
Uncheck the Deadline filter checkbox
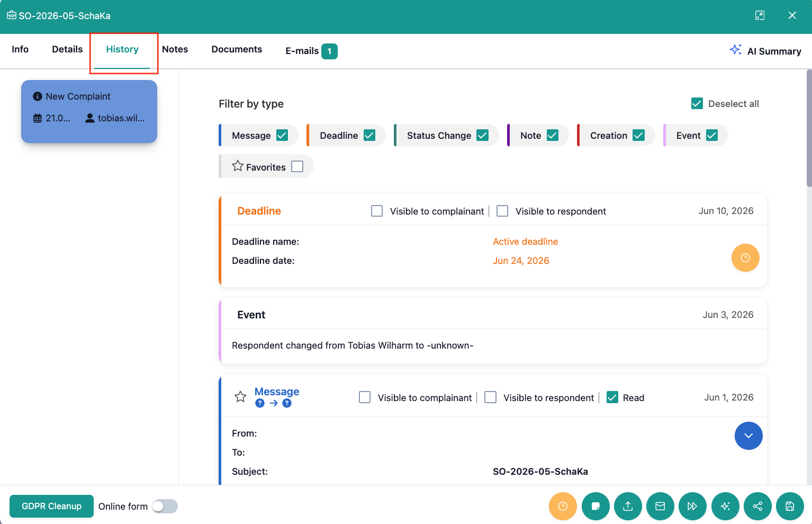pyautogui.click(x=369, y=135)
